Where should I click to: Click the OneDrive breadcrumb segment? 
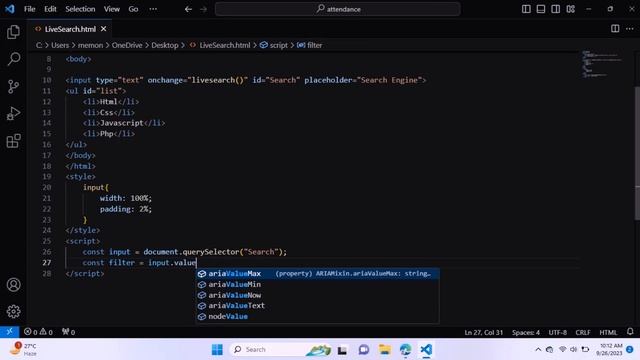[127, 45]
